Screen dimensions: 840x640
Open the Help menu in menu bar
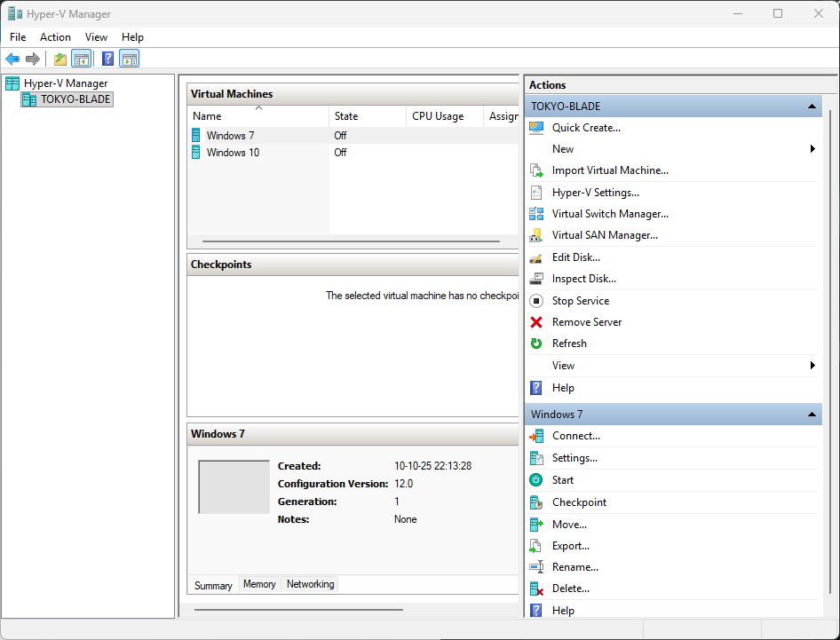pos(132,37)
